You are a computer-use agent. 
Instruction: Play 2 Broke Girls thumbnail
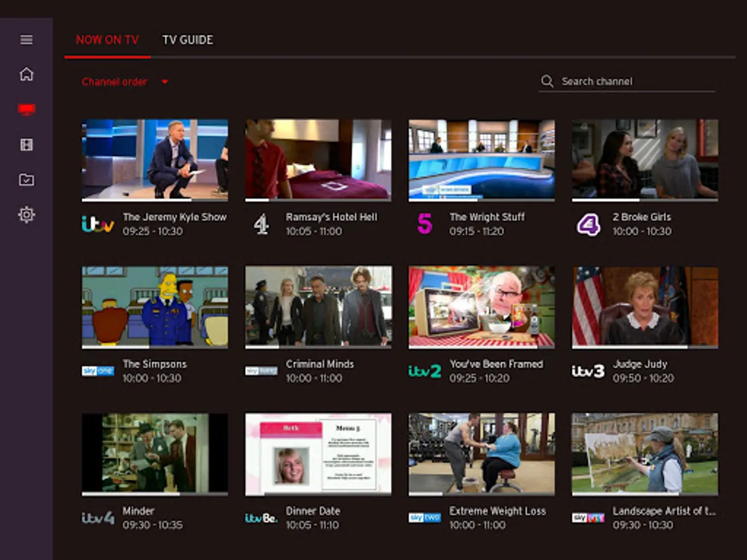pos(645,159)
